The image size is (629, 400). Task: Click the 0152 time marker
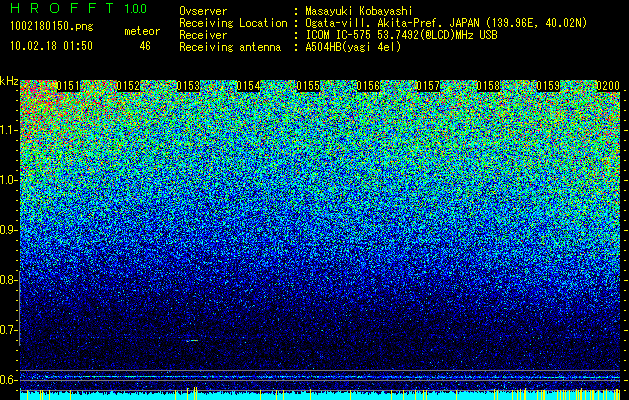(x=128, y=86)
